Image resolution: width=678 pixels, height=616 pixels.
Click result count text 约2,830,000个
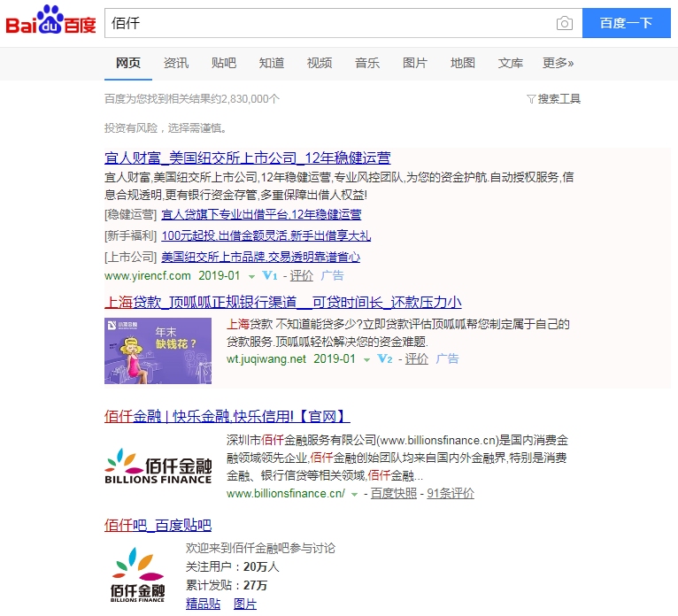click(x=245, y=99)
